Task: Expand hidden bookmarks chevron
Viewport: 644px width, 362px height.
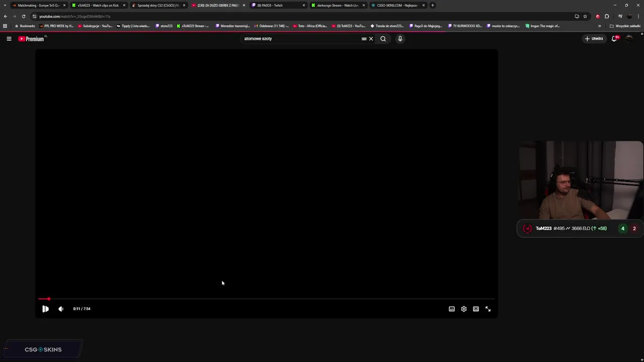Action: point(599,26)
